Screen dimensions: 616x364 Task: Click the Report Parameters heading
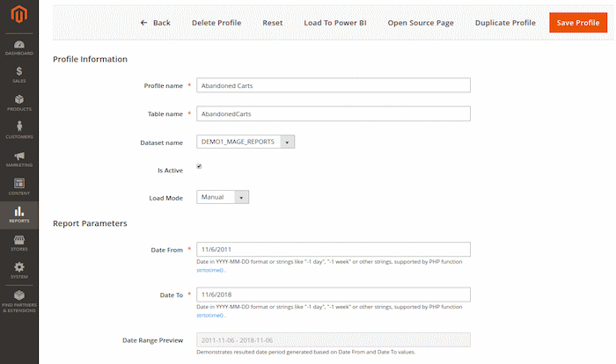click(90, 223)
